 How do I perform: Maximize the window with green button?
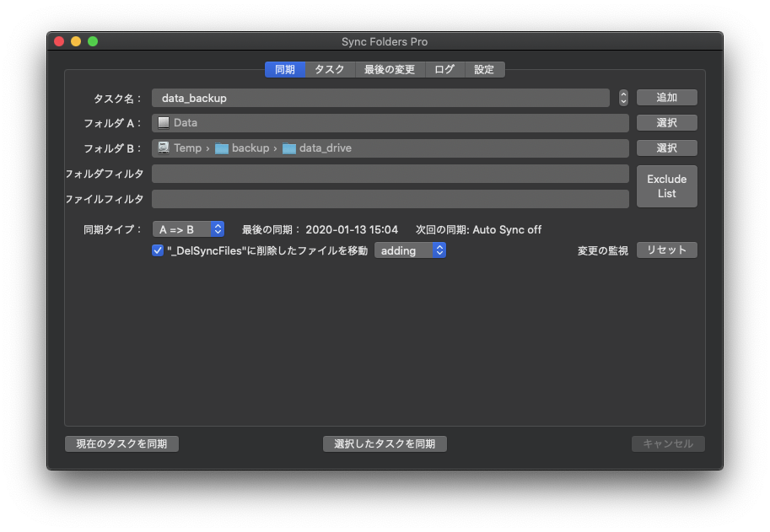[93, 41]
